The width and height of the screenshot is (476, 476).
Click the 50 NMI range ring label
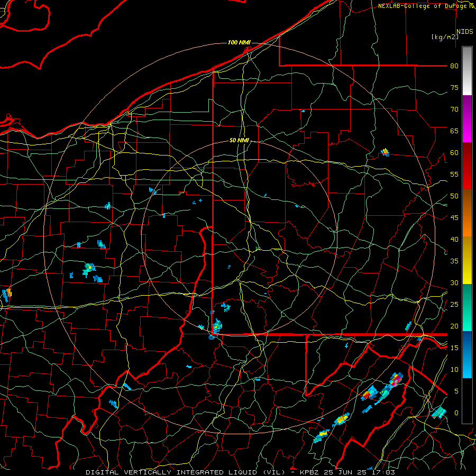(x=239, y=140)
